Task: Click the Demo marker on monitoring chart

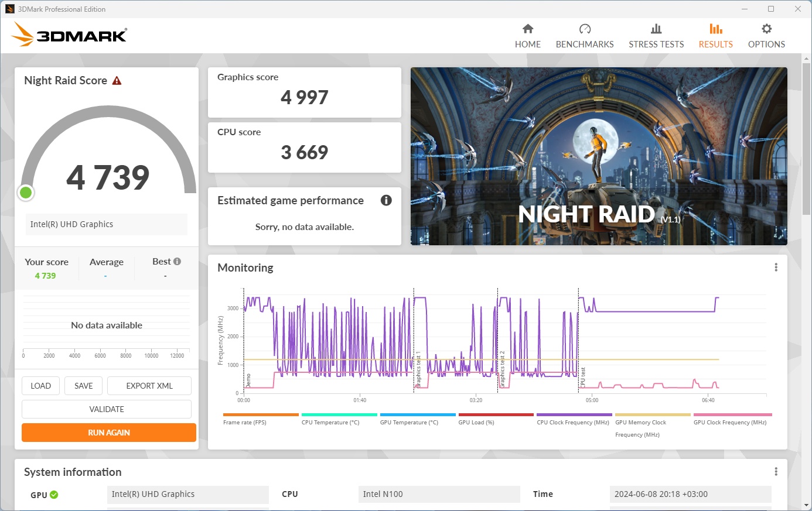Action: [x=248, y=380]
